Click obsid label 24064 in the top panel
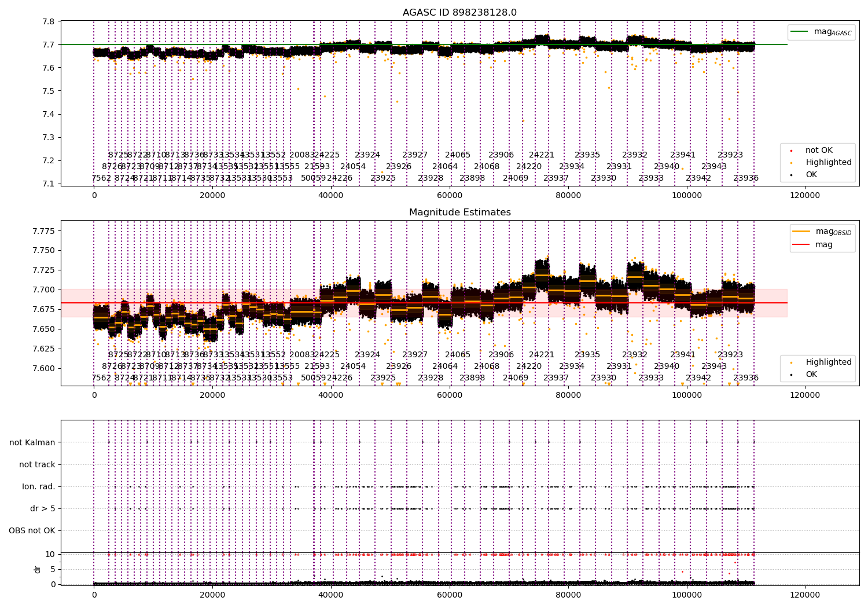 click(445, 166)
